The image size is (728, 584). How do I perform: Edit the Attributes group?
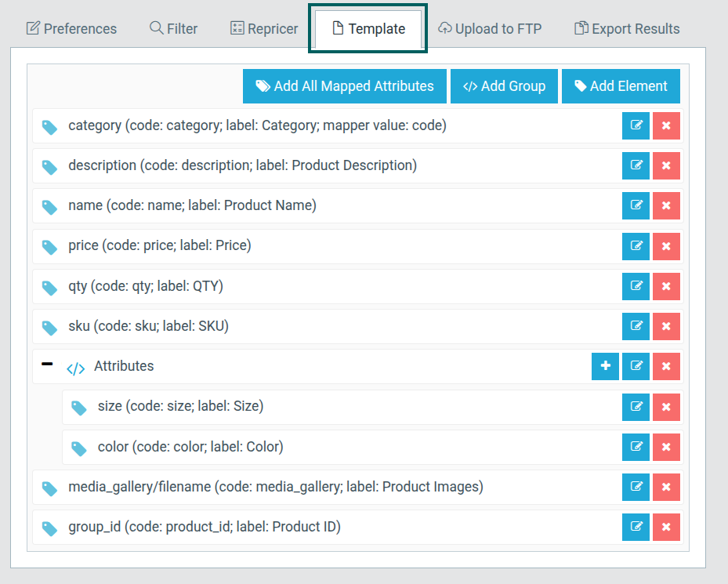click(636, 367)
